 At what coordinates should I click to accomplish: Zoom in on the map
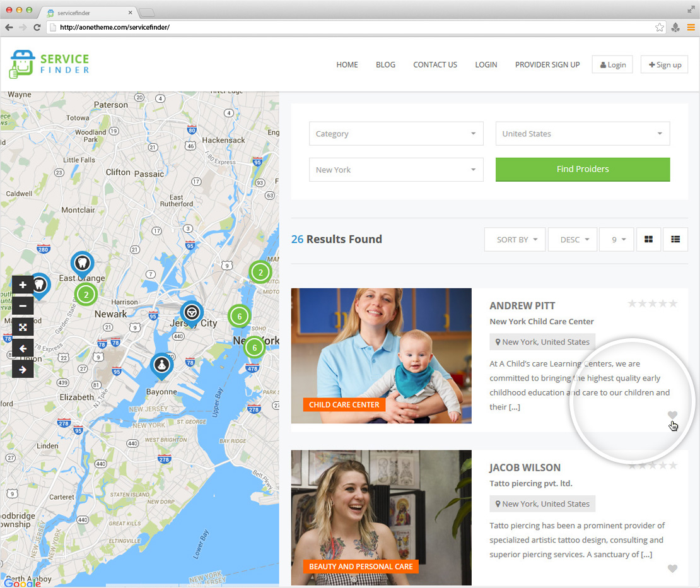(23, 285)
